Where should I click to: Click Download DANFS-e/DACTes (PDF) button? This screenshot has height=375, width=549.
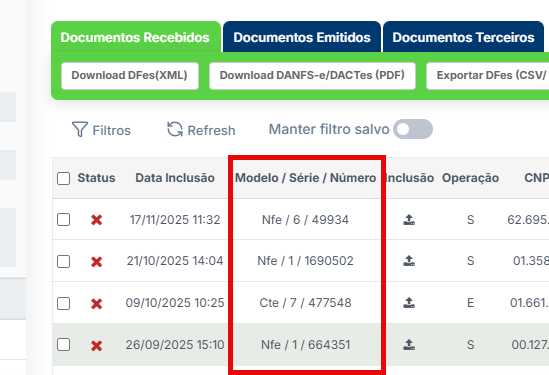[x=312, y=76]
